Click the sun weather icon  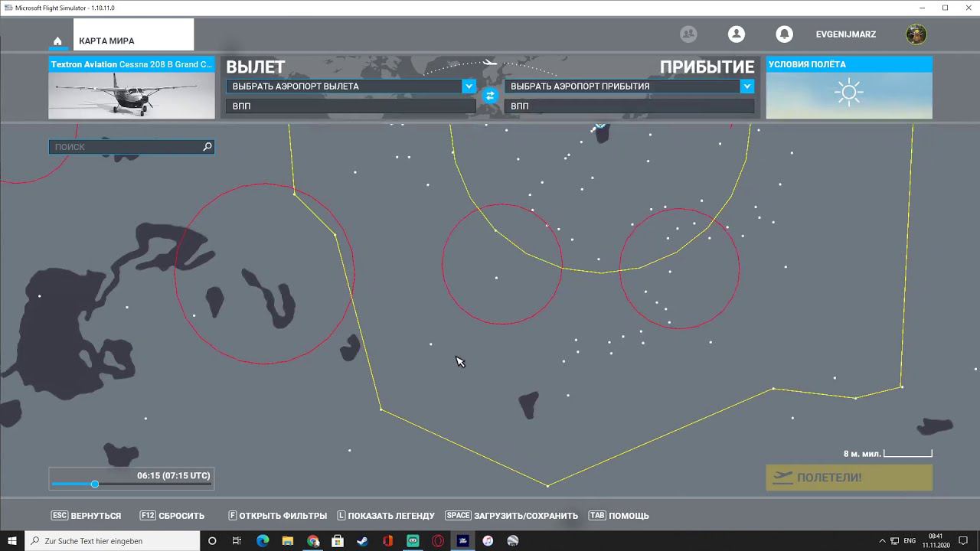[849, 93]
